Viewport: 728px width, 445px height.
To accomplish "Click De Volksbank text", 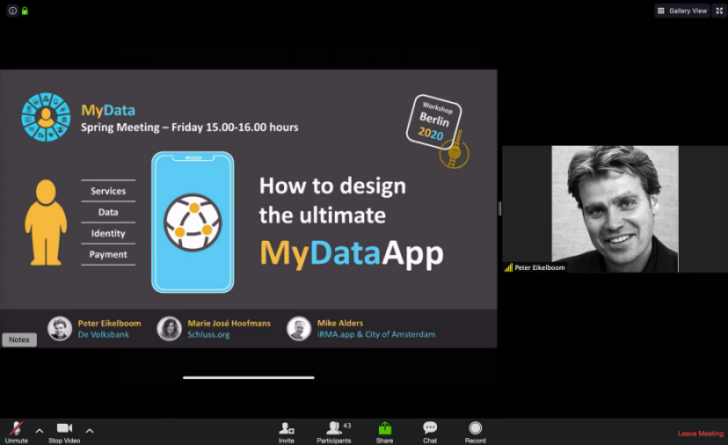I will tap(104, 334).
